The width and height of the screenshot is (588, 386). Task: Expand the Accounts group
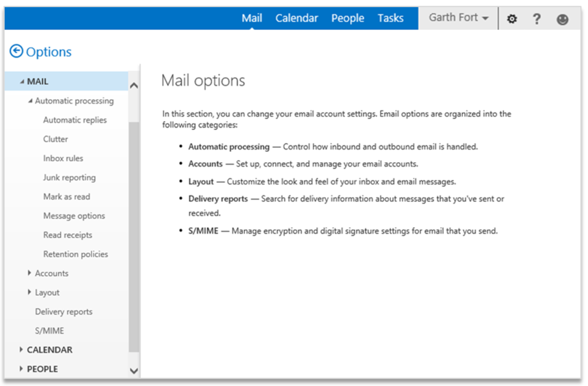point(30,273)
